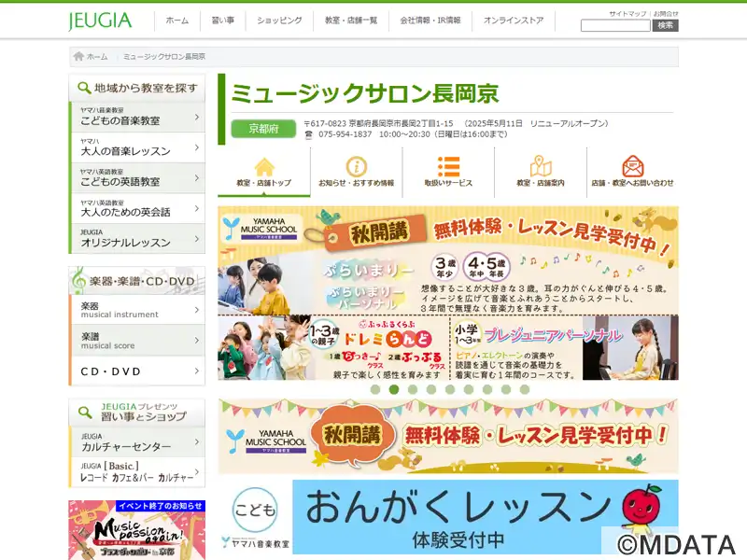
Task: Click the ドレミらんど 1〜3歳 banner section
Action: [x=333, y=347]
